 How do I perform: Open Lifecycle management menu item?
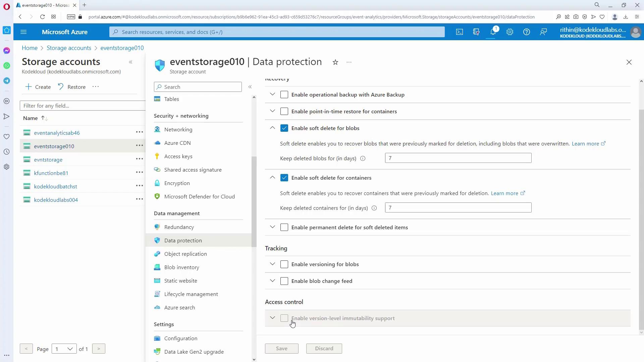point(191,294)
